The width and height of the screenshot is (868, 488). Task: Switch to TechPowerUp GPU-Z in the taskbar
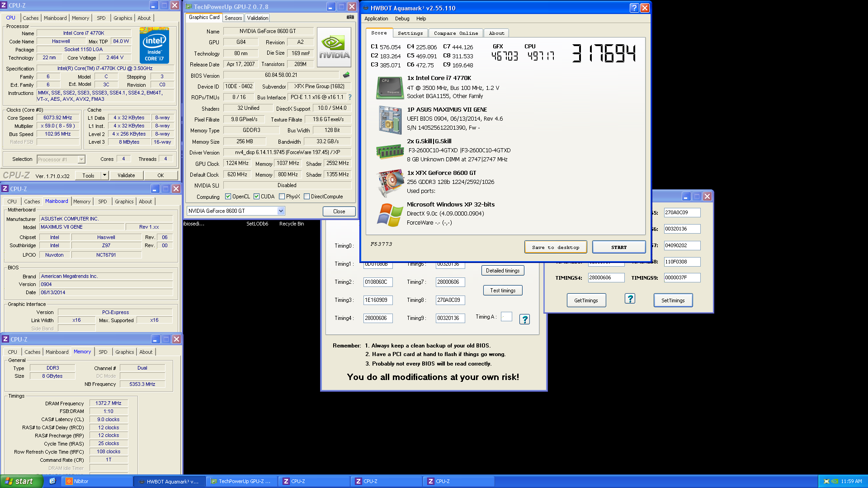[x=242, y=481]
